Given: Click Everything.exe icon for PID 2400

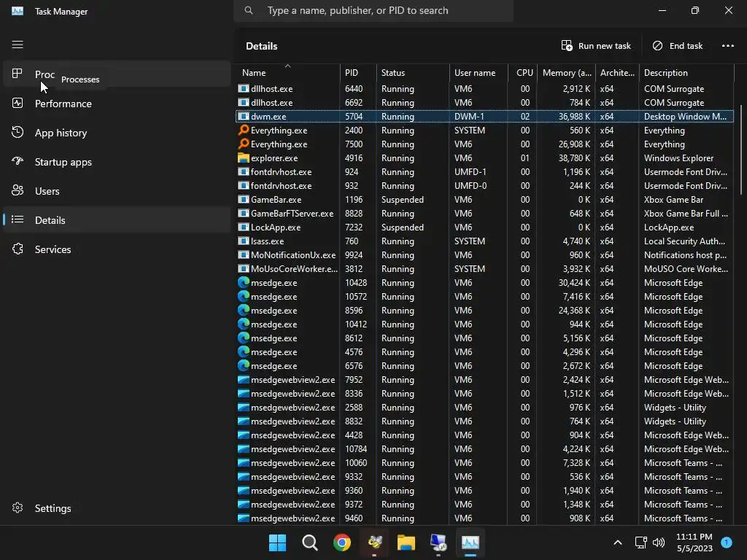Looking at the screenshot, I should tap(244, 130).
